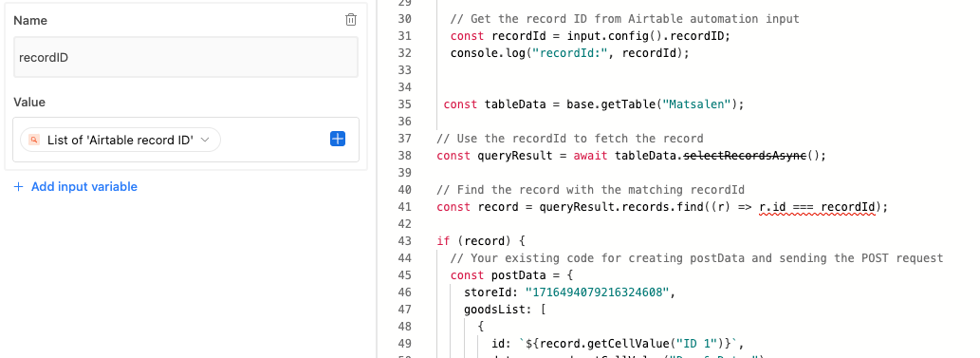The width and height of the screenshot is (980, 358).
Task: Click the Name label
Action: point(30,21)
